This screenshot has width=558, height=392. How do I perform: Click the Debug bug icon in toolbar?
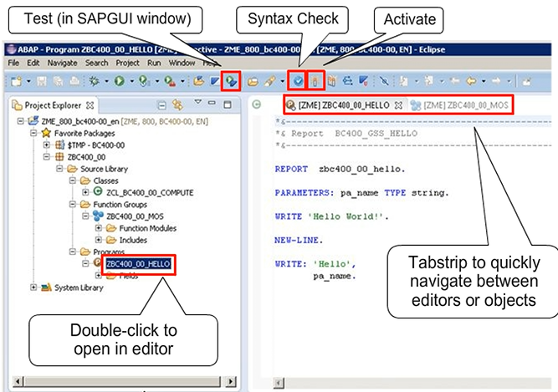pyautogui.click(x=97, y=81)
